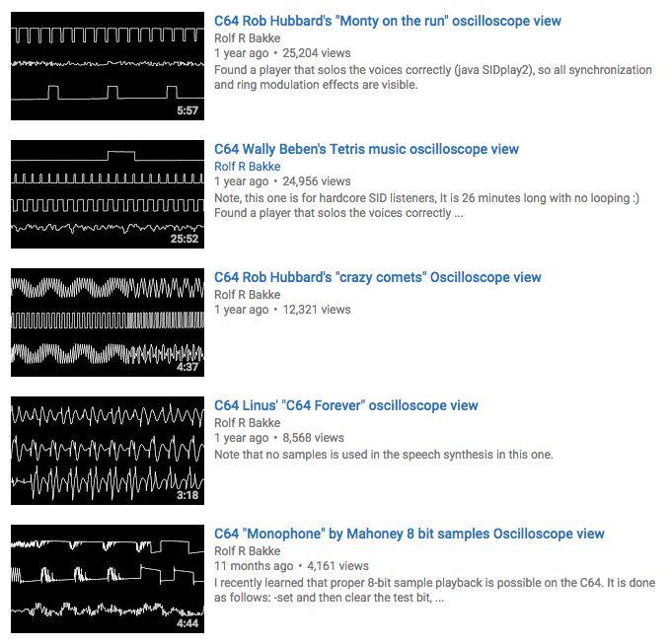
Task: Open Rob Hubbard's "crazy comets" title link
Action: pos(377,277)
